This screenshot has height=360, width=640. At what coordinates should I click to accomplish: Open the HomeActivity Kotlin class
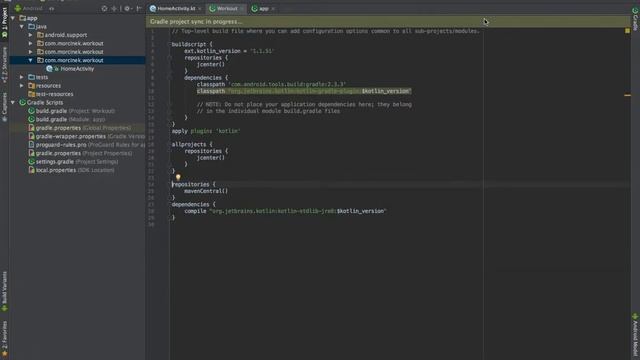(70, 69)
